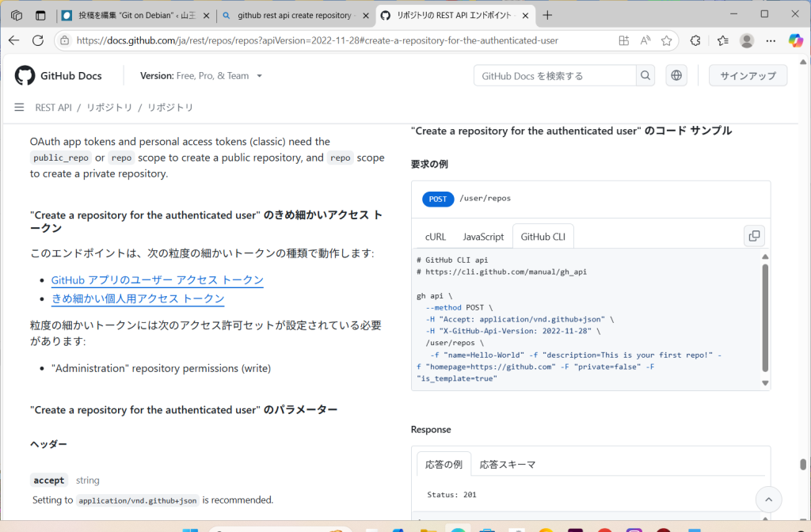811x532 pixels.
Task: Go to first リポジトリ breadcrumb
Action: pyautogui.click(x=109, y=107)
